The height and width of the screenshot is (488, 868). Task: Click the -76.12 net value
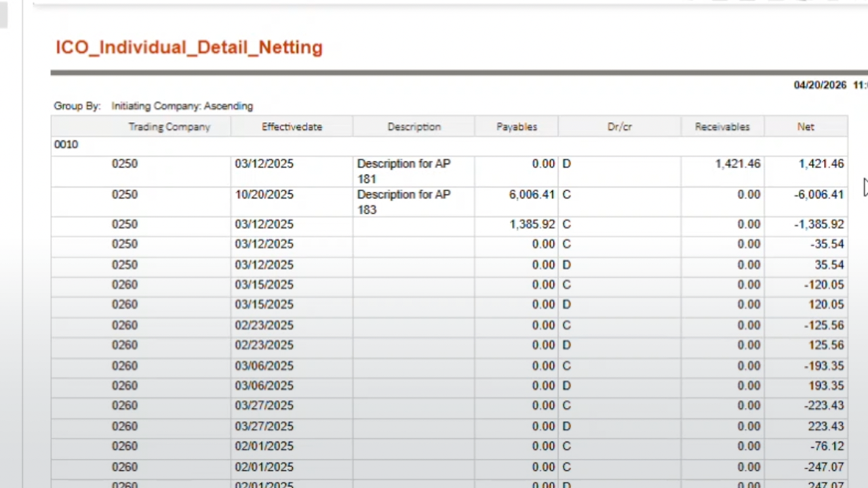(827, 446)
